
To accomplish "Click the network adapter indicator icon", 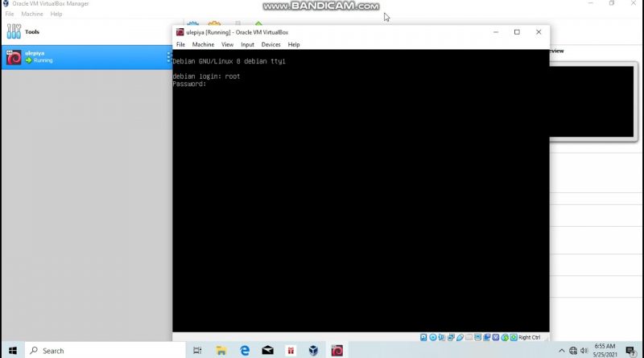I will (451, 337).
